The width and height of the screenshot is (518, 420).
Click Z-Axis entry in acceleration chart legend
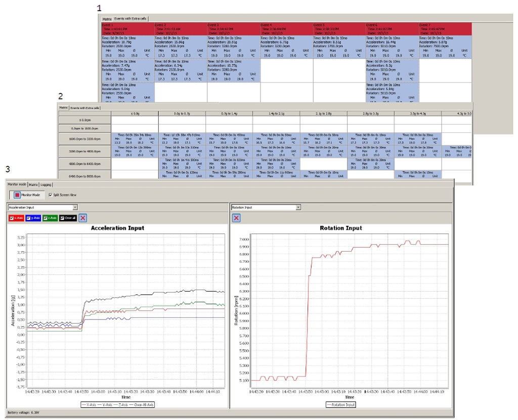tap(120, 404)
